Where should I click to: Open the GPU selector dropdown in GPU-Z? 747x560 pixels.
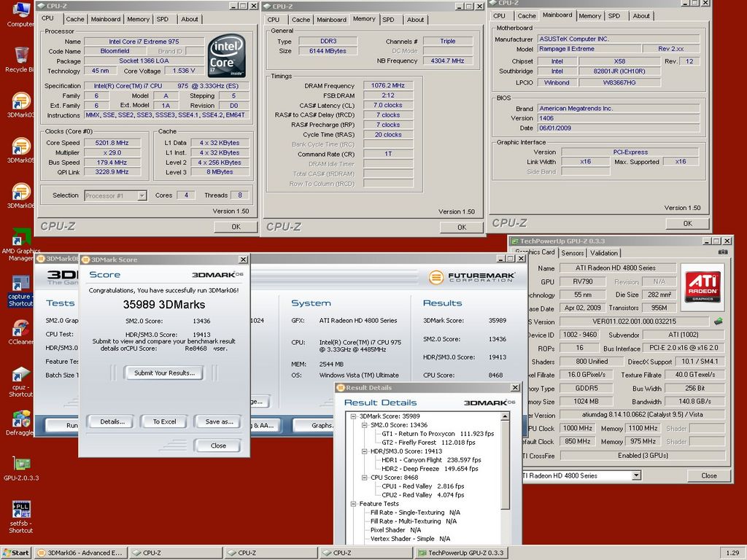(x=636, y=475)
